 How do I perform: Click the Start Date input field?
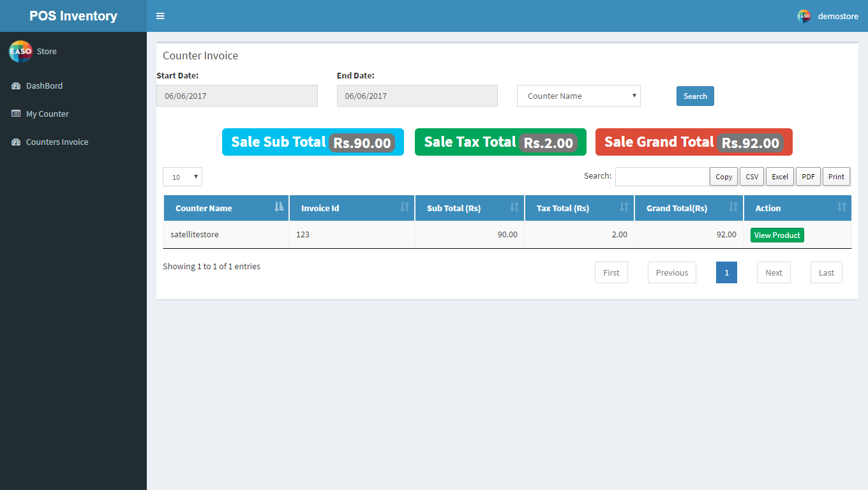237,96
